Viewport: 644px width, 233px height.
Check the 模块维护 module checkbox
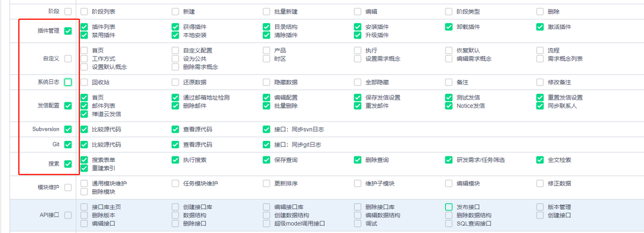pyautogui.click(x=68, y=187)
